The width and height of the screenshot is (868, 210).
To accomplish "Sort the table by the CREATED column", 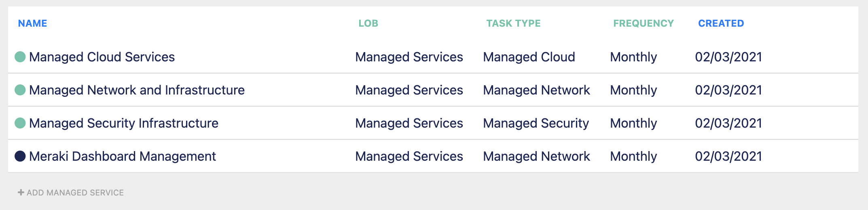I will coord(721,23).
